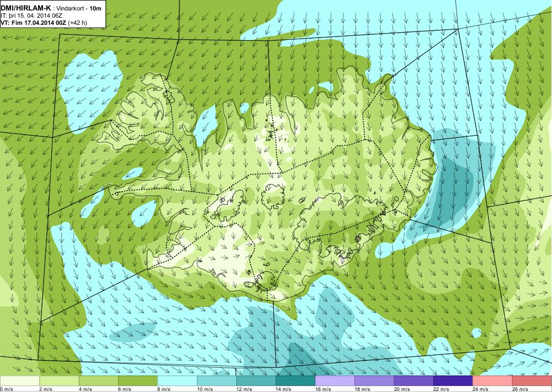Screen dimensions: 552x392
Task: Click the '22 m/s' legend label
Action: tap(442, 389)
